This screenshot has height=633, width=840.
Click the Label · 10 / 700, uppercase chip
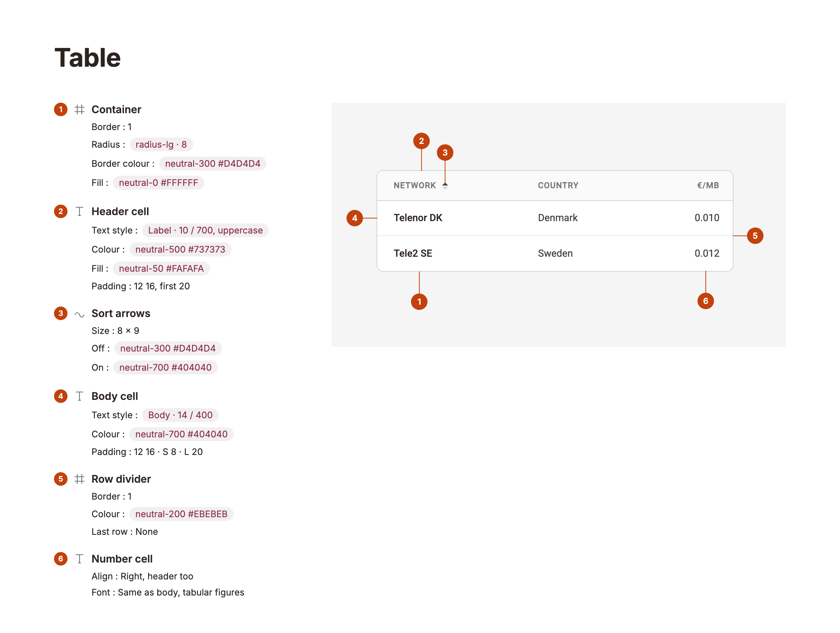point(205,231)
